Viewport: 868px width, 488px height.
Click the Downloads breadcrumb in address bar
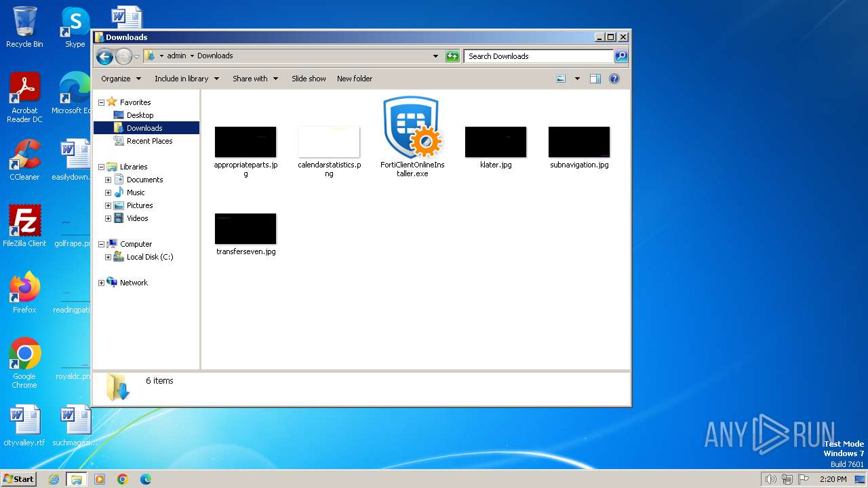coord(215,56)
